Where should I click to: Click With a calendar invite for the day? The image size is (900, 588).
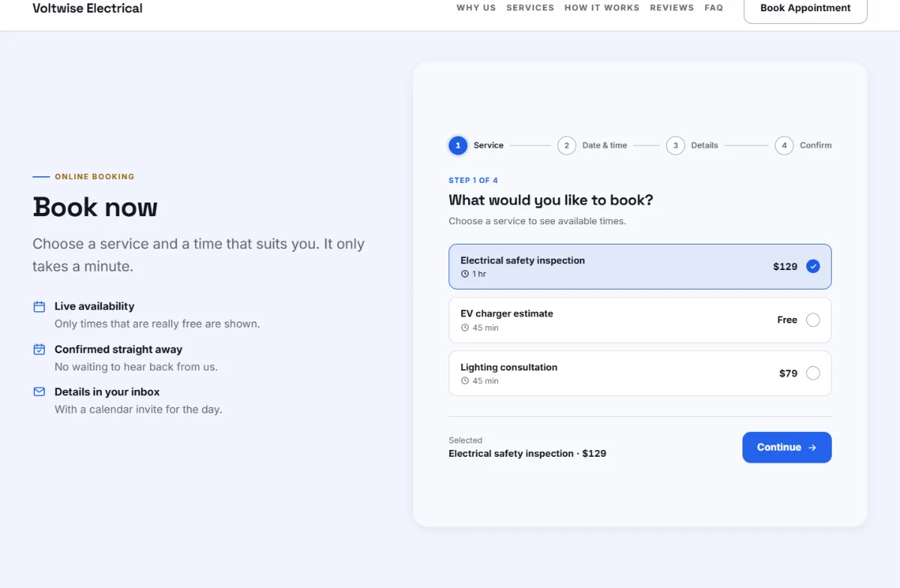point(139,409)
